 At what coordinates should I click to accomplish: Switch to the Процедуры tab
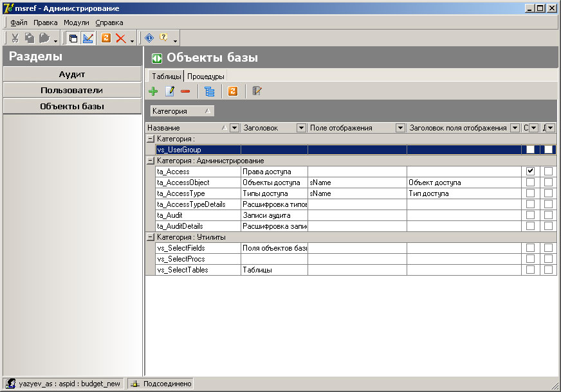pos(205,75)
